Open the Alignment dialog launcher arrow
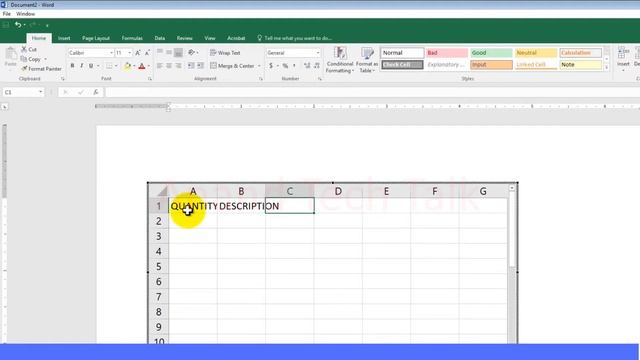This screenshot has height=360, width=640. click(261, 79)
